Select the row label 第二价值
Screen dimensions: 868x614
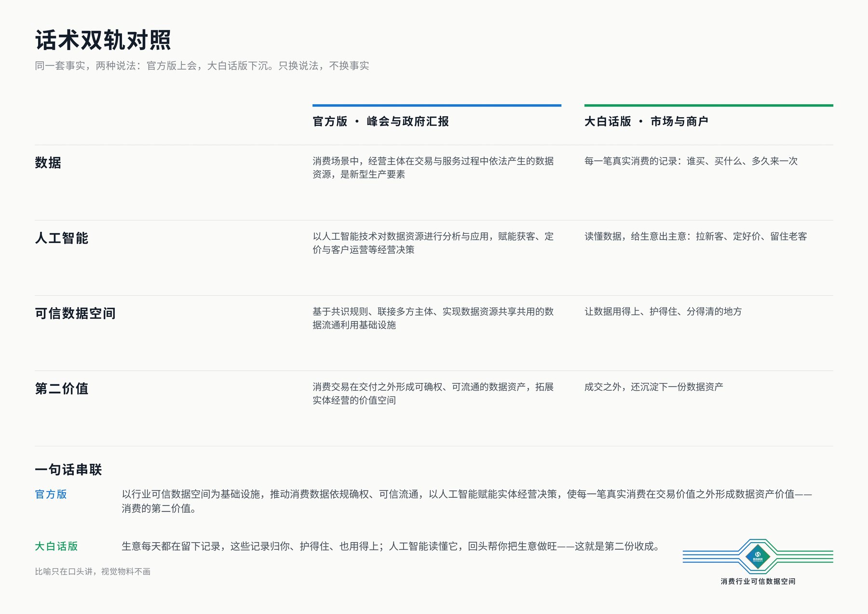tap(62, 388)
